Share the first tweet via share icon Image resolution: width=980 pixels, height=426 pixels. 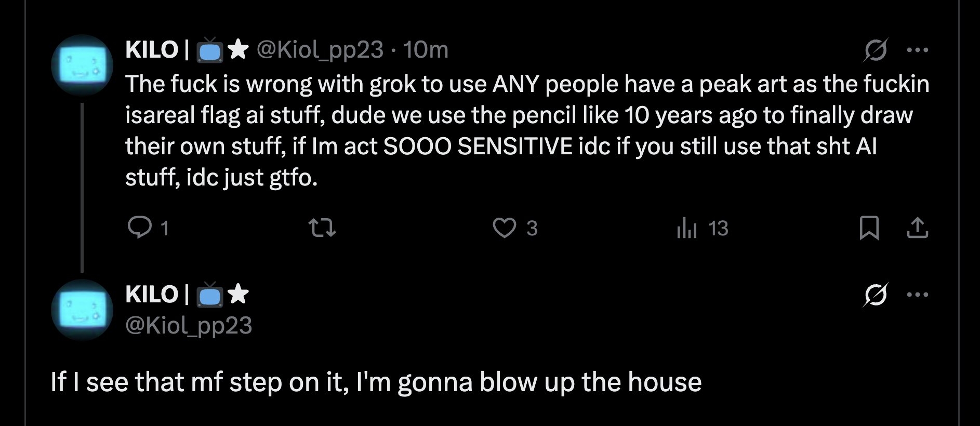click(917, 228)
